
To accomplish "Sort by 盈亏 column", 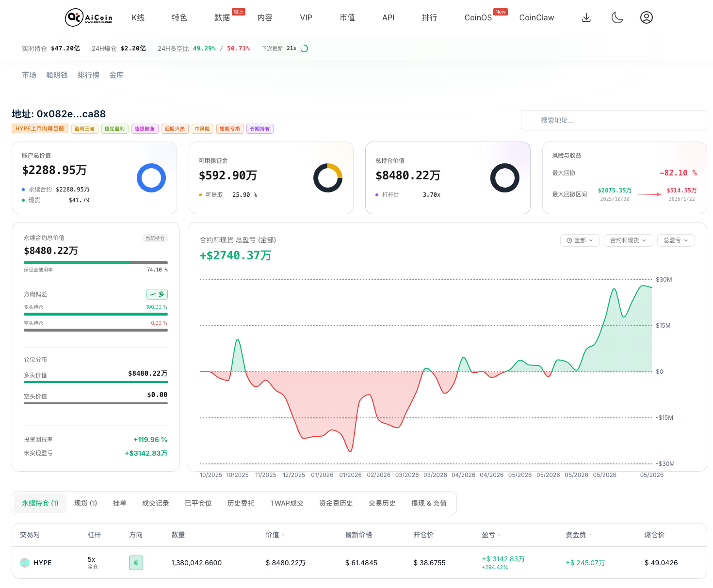I will [x=491, y=535].
